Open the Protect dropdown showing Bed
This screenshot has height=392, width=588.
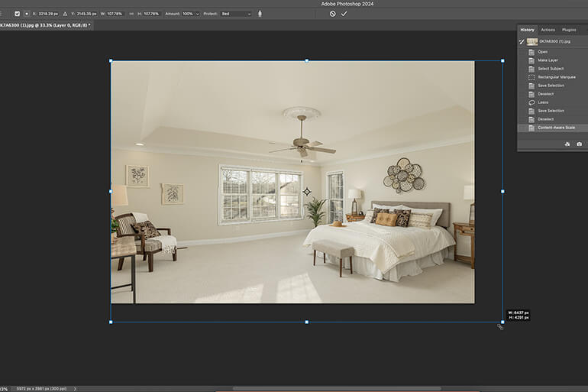(236, 14)
